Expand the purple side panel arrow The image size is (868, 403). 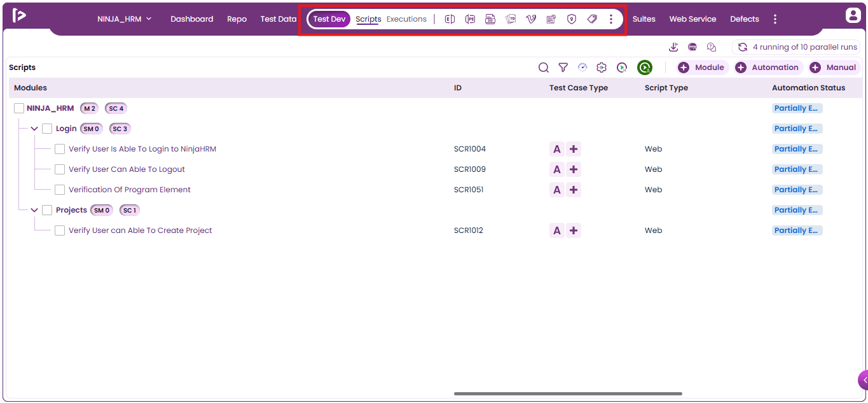(x=864, y=380)
